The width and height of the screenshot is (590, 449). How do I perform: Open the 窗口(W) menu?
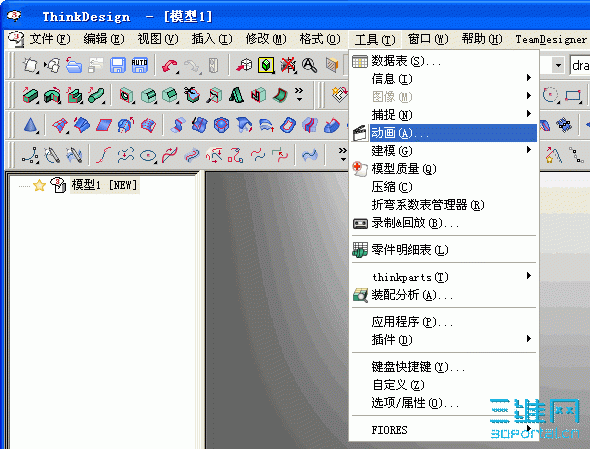[x=428, y=39]
